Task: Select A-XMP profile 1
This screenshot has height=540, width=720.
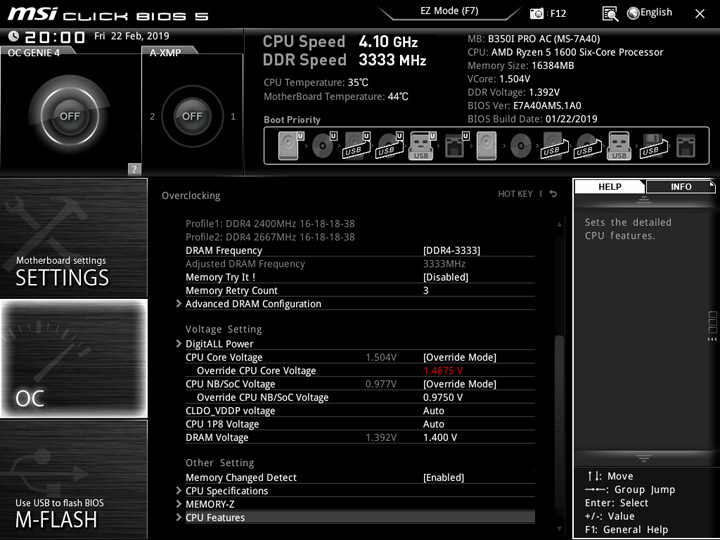Action: point(233,117)
